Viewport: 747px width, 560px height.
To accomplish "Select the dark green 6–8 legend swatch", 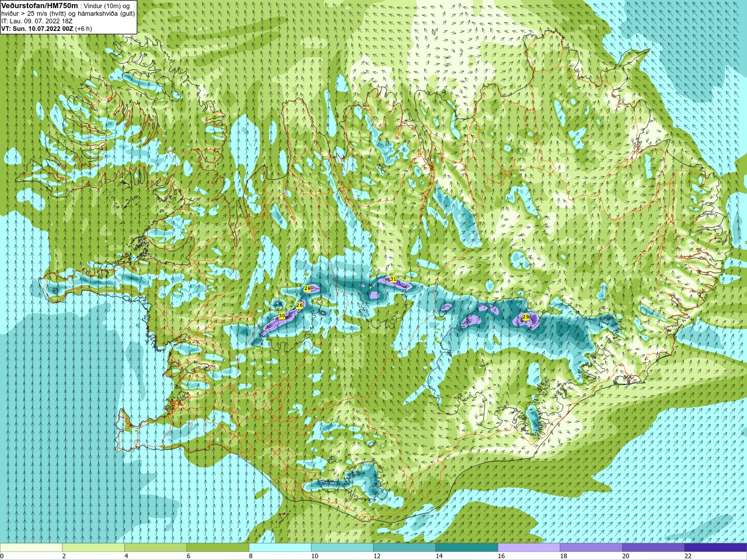I will tap(218, 548).
